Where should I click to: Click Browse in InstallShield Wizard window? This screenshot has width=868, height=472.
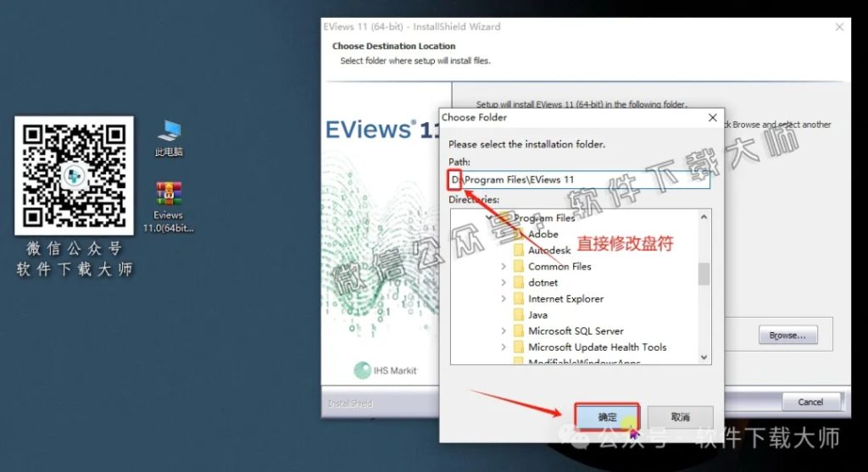click(x=787, y=336)
